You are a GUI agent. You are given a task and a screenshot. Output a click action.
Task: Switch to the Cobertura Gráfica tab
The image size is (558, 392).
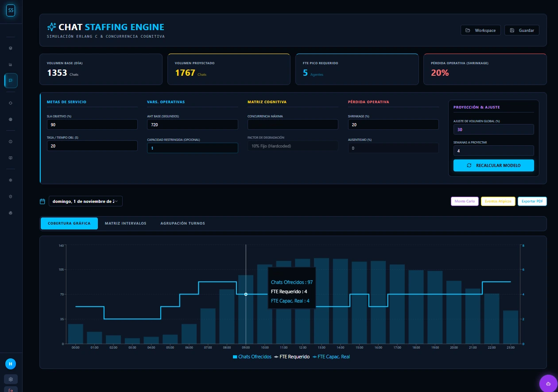[x=69, y=223]
